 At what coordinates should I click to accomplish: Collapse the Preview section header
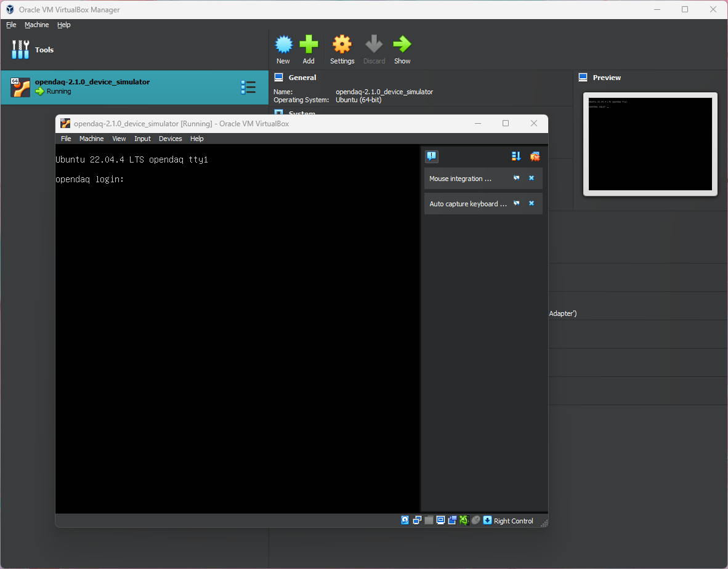click(x=606, y=78)
